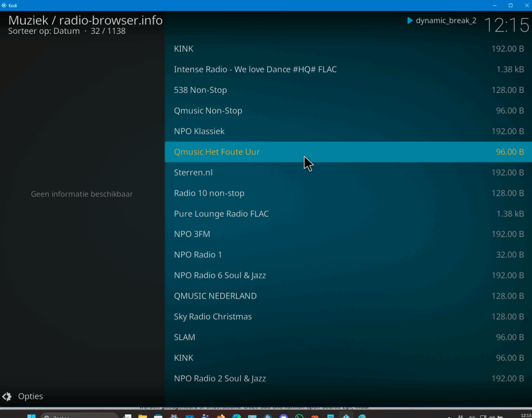Select the NPO 3FM station
This screenshot has height=418, width=532.
pos(192,234)
